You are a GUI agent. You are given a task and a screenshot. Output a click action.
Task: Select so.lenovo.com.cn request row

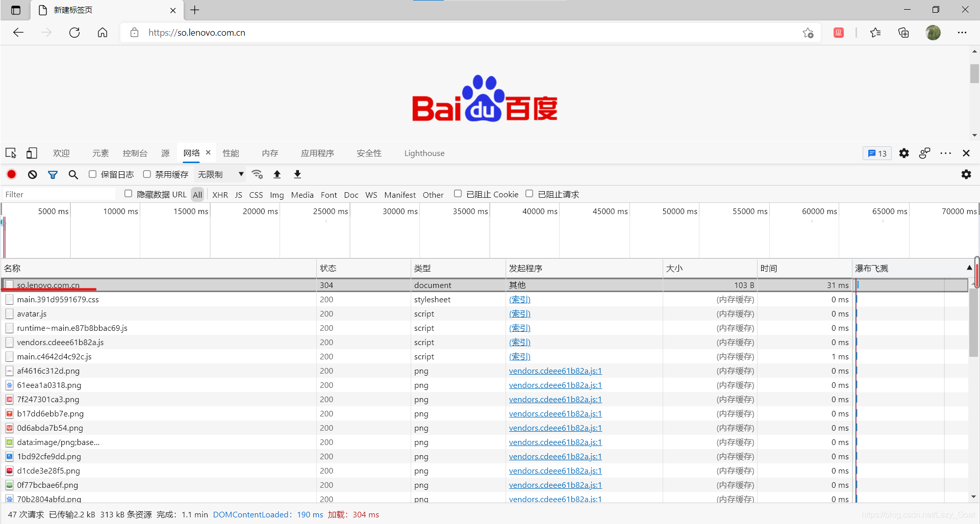(485, 285)
